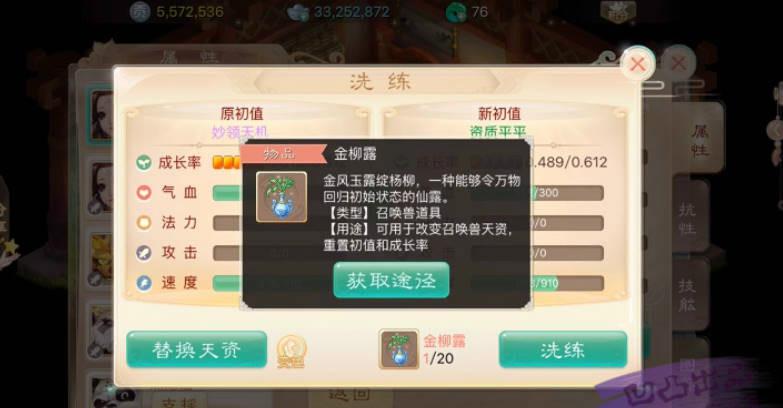783x408 pixels.
Task: Click the blue 速度 speed icon
Action: point(144,283)
